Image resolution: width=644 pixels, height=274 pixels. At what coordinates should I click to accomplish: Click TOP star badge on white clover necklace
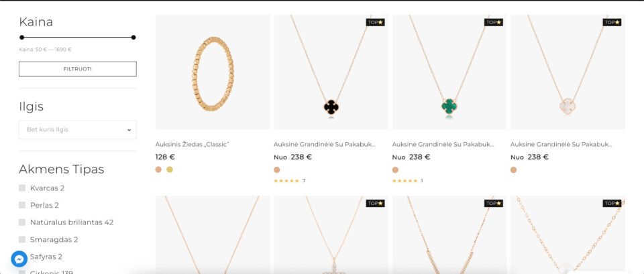click(x=612, y=23)
